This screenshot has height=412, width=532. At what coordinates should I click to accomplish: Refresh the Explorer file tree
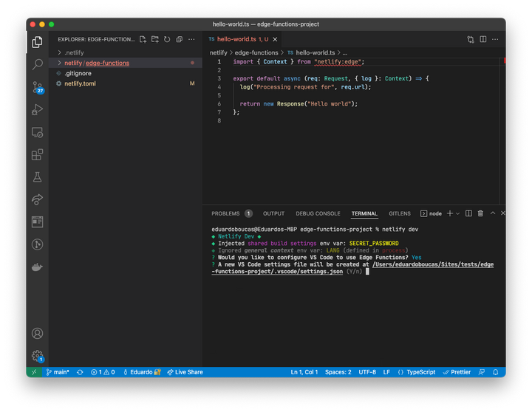pyautogui.click(x=167, y=39)
